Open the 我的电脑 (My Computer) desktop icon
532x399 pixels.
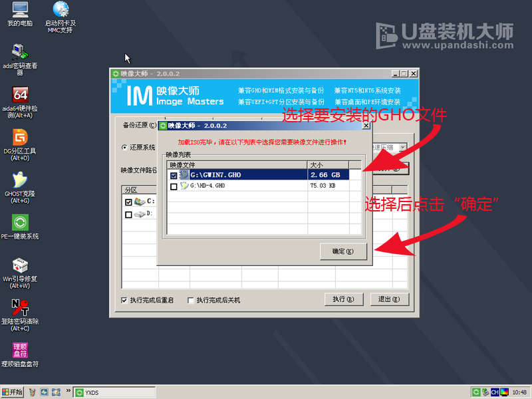(19, 12)
